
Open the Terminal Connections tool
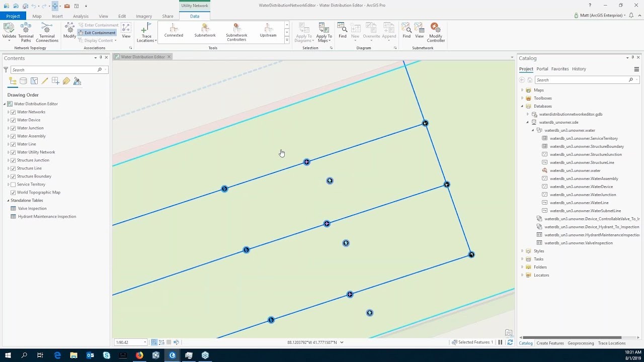[x=47, y=32]
